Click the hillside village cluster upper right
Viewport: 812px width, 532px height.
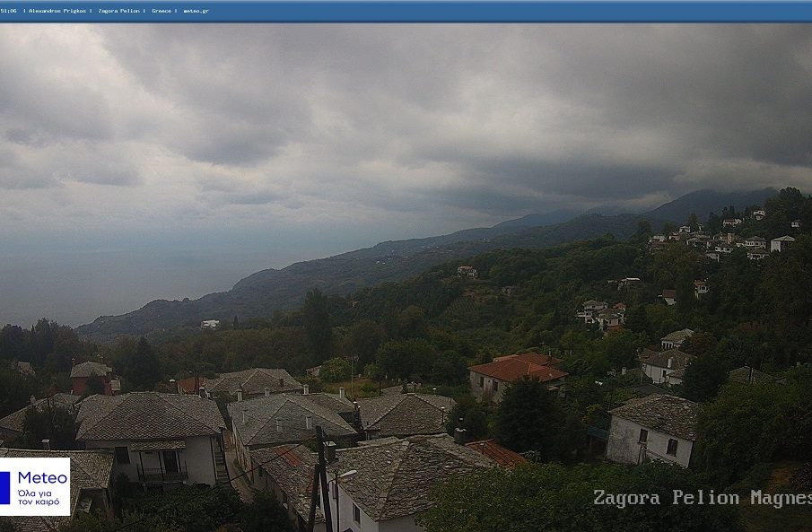pyautogui.click(x=718, y=240)
